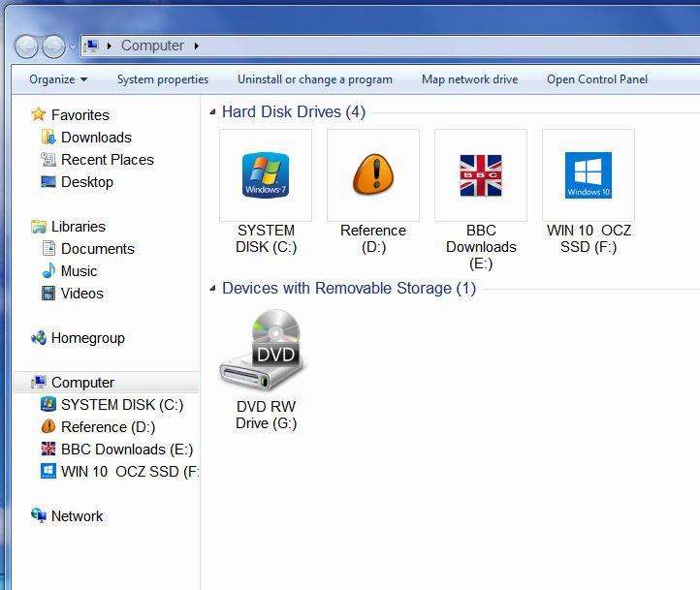Viewport: 700px width, 590px height.
Task: Click the Computer icon in navigation pane
Action: 39,382
